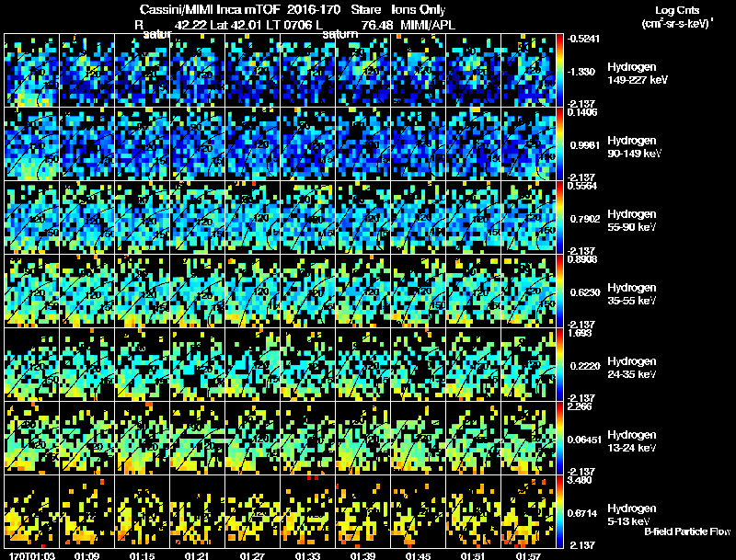The image size is (736, 560).
Task: Select the color scale bar for Hydrogen 90-149 keV
Action: click(559, 144)
